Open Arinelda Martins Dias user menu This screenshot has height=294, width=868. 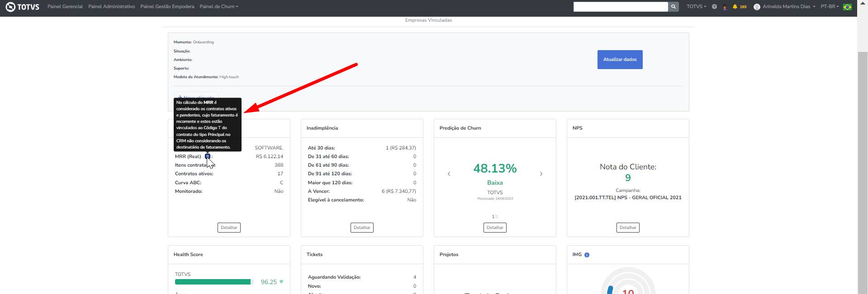click(x=789, y=7)
